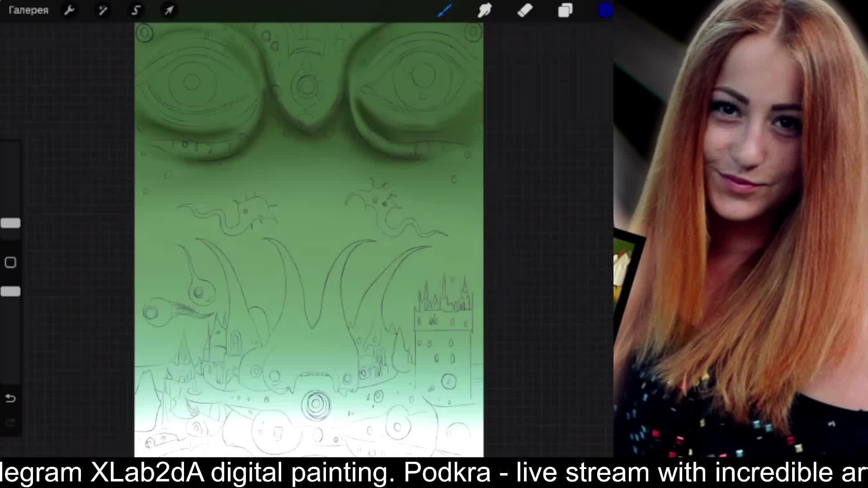Select the Eraser tool
This screenshot has width=868, height=488.
point(524,10)
